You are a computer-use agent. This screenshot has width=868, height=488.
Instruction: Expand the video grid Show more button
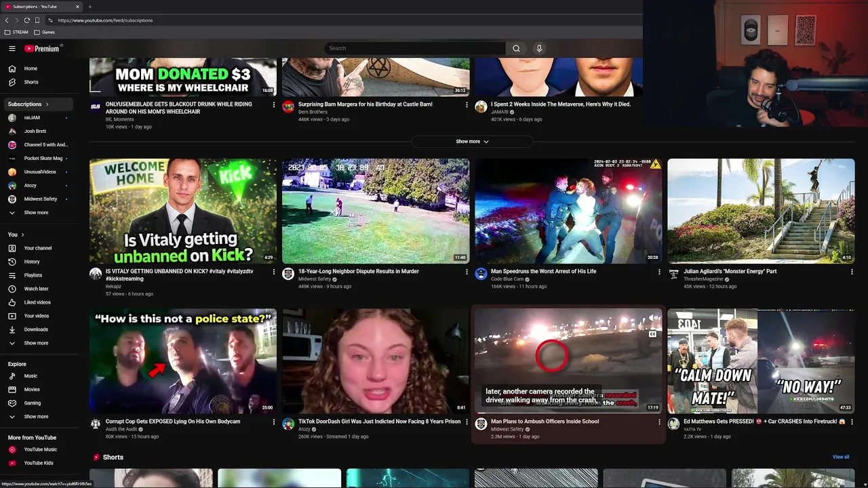tap(472, 142)
